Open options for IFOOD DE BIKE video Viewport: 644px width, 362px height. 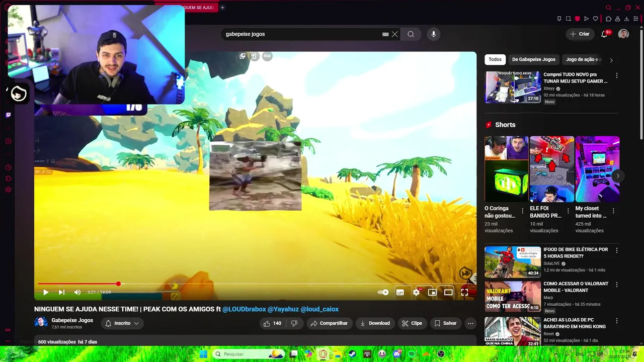617,250
